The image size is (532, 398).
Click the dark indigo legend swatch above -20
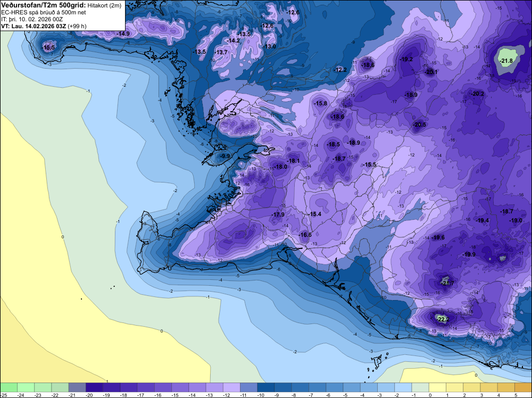pyautogui.click(x=94, y=387)
